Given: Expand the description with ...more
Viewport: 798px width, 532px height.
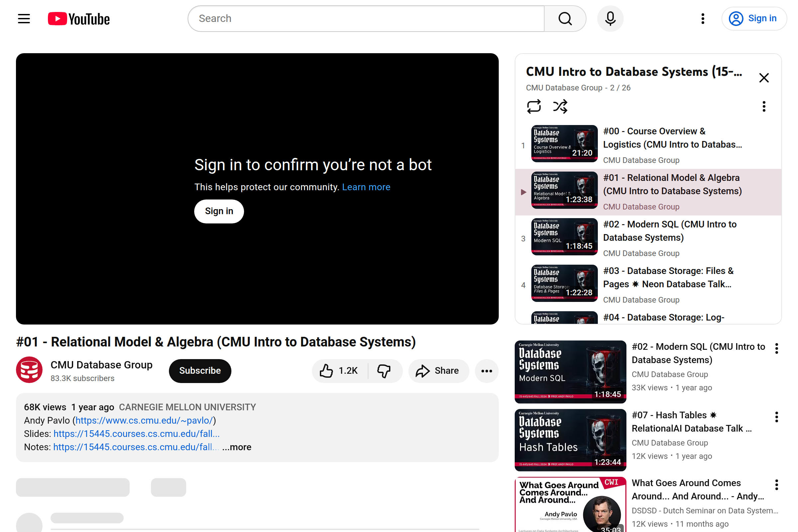Looking at the screenshot, I should (x=237, y=447).
